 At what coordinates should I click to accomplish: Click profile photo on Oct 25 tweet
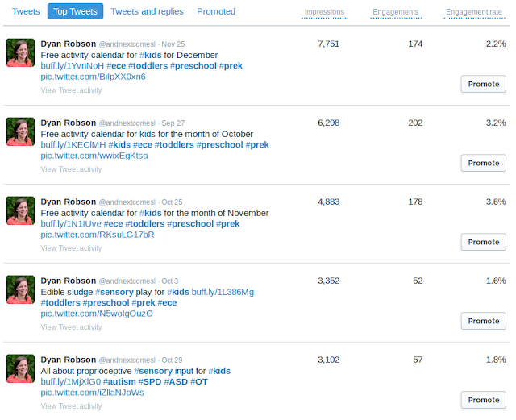coord(20,210)
